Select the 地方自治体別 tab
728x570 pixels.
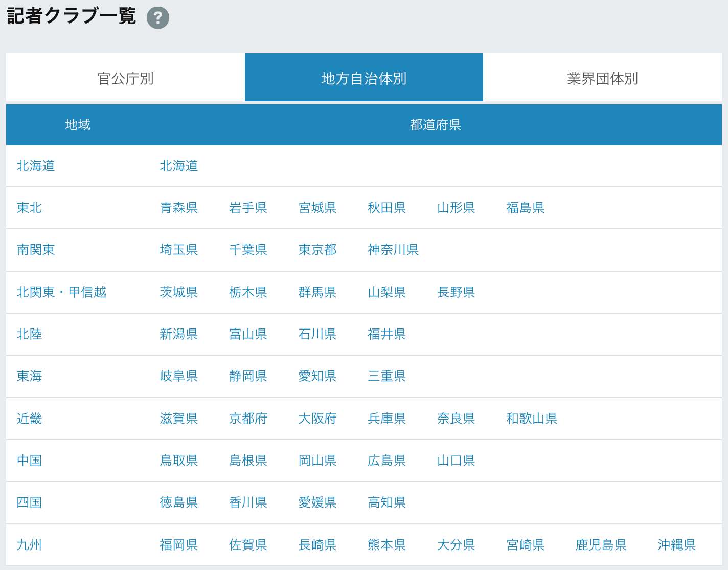[363, 77]
